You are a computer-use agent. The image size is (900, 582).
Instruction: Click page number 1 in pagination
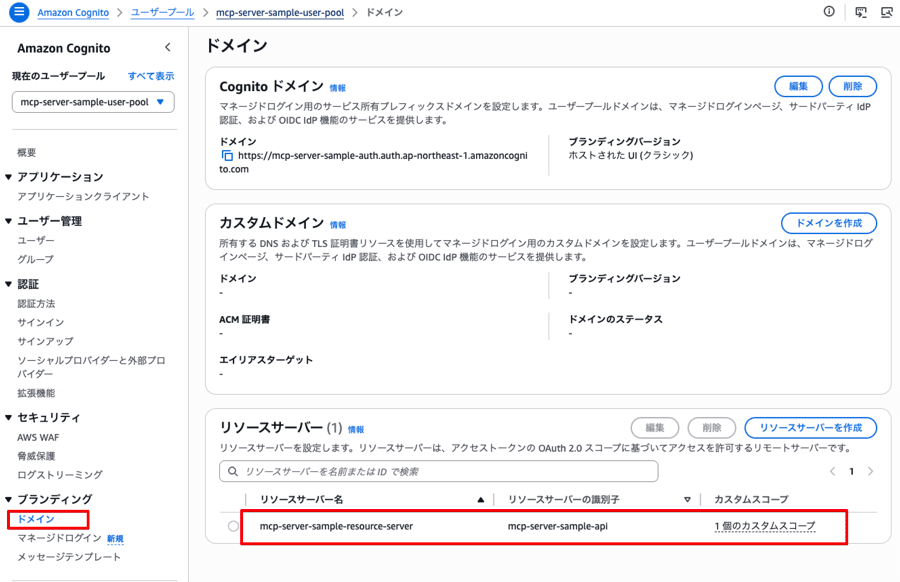(x=851, y=471)
